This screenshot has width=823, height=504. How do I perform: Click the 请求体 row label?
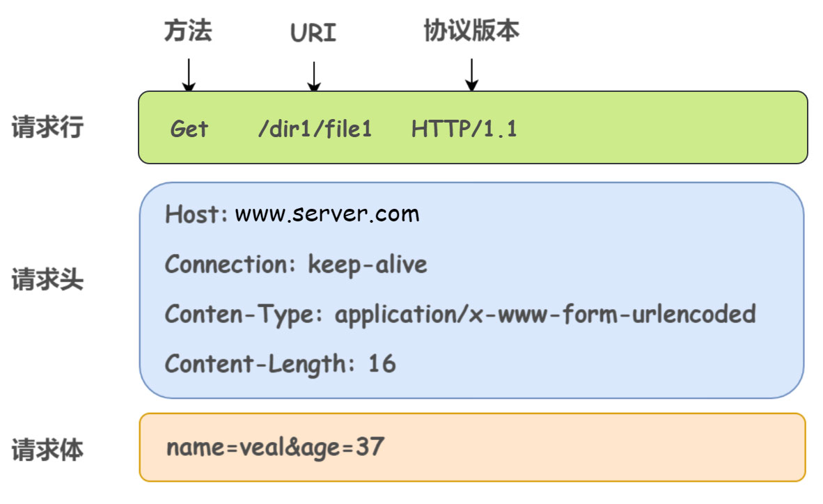pyautogui.click(x=47, y=449)
